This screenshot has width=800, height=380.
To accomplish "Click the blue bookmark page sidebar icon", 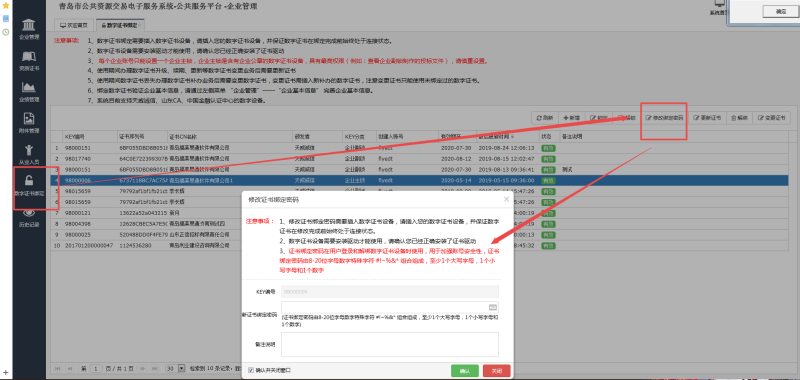I will click(x=6, y=18).
